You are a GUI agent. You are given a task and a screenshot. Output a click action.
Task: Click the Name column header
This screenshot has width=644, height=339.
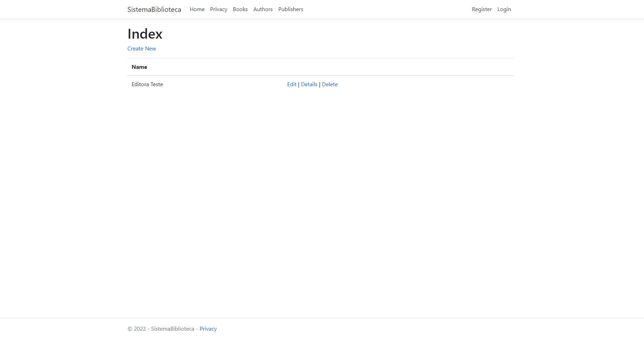[x=139, y=67]
